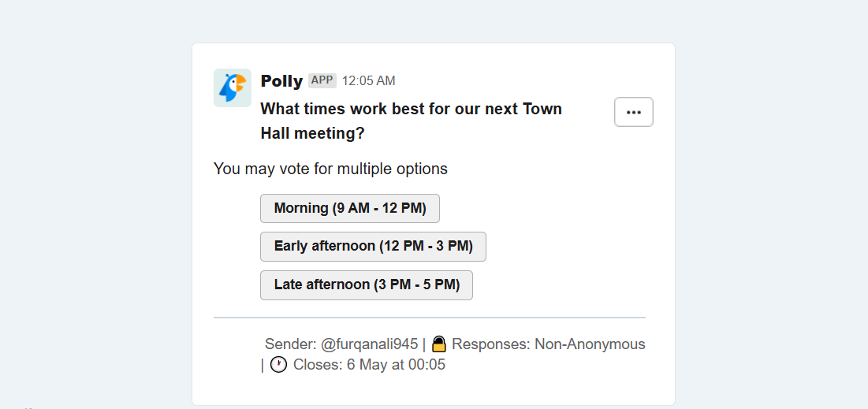Image resolution: width=868 pixels, height=409 pixels.
Task: Click the "Sender:" label text
Action: 291,344
